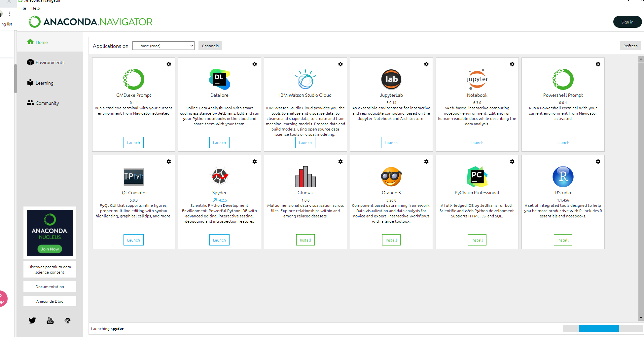Launch Jupyter Notebook
Viewport: 644px width, 337px height.
pos(477,143)
